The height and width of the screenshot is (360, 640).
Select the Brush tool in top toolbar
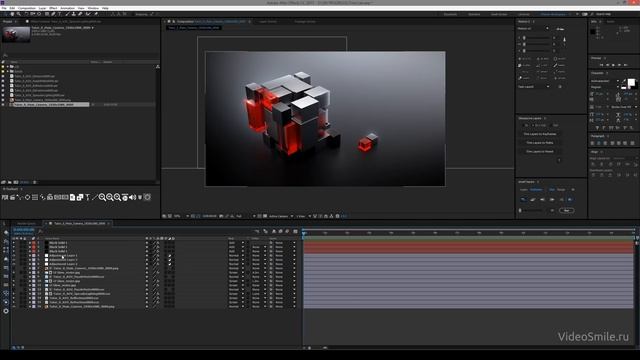67,14
